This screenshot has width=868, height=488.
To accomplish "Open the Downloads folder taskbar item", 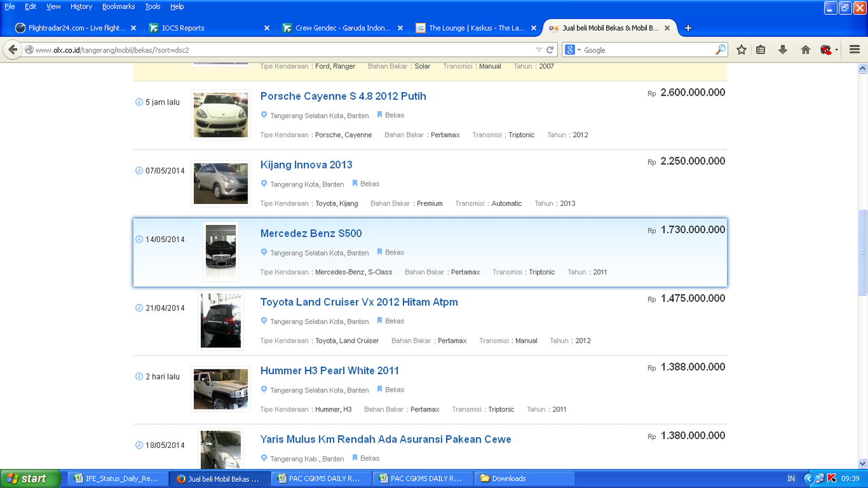I will pos(524,479).
